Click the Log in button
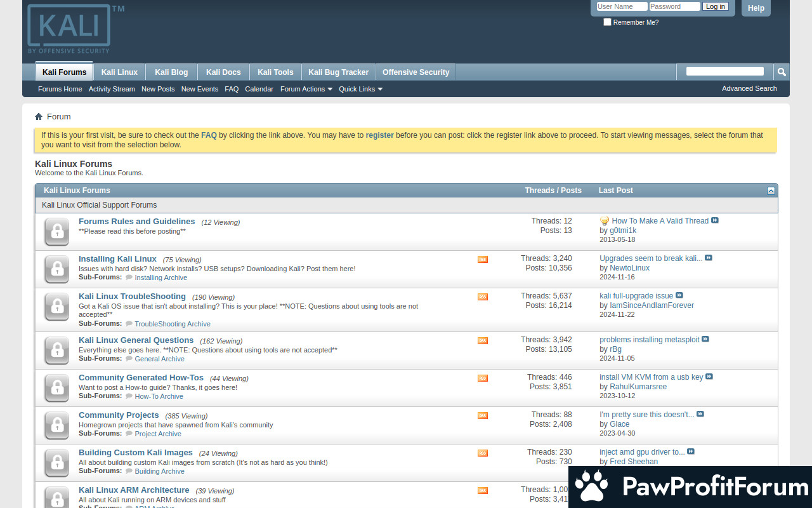This screenshot has height=508, width=812. 716,6
